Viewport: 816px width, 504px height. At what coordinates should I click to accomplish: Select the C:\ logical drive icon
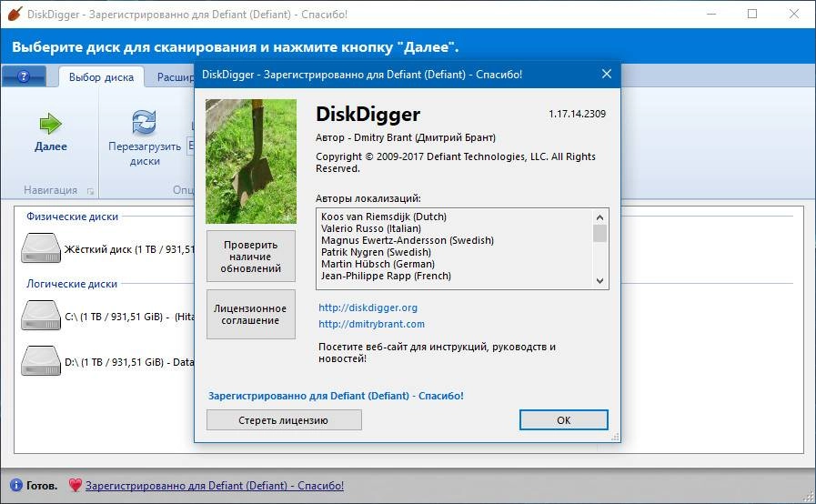(x=41, y=315)
